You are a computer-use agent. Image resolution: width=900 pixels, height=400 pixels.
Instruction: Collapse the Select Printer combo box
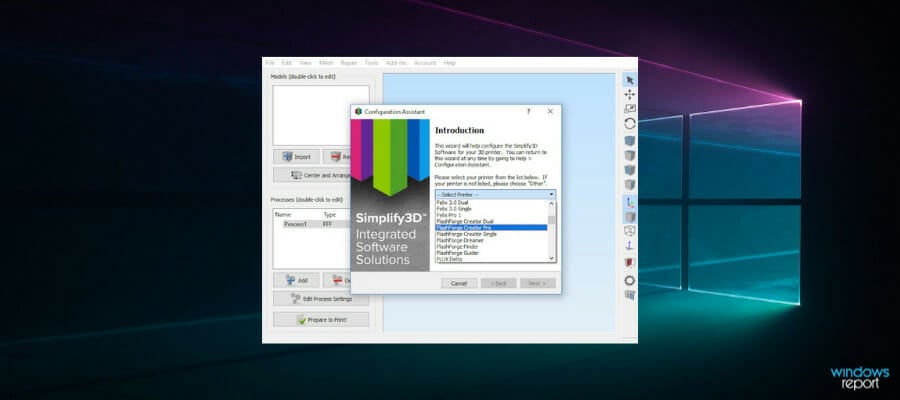pyautogui.click(x=495, y=195)
